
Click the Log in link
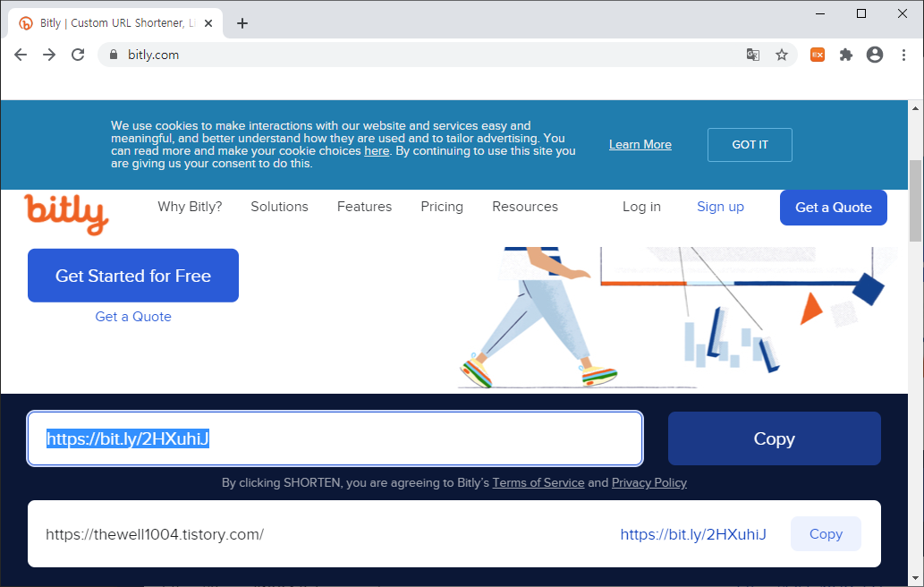[x=641, y=207]
